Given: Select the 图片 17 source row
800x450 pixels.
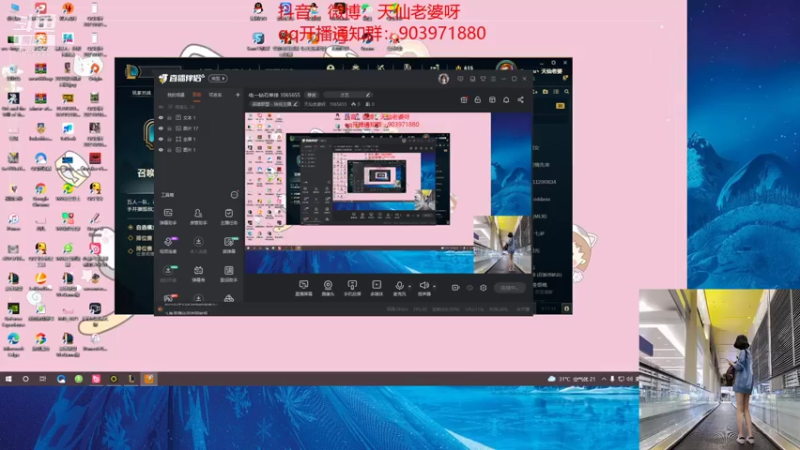Looking at the screenshot, I should 199,129.
